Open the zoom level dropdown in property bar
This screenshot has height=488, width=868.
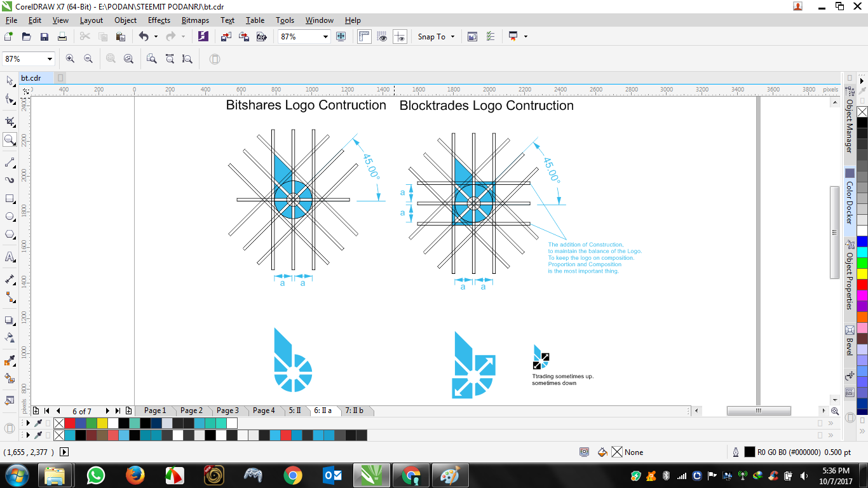click(50, 59)
